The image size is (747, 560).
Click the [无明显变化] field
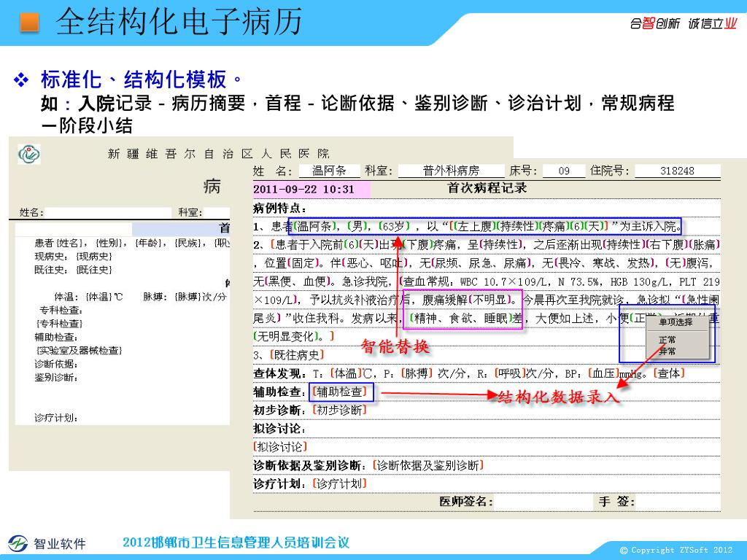[286, 336]
